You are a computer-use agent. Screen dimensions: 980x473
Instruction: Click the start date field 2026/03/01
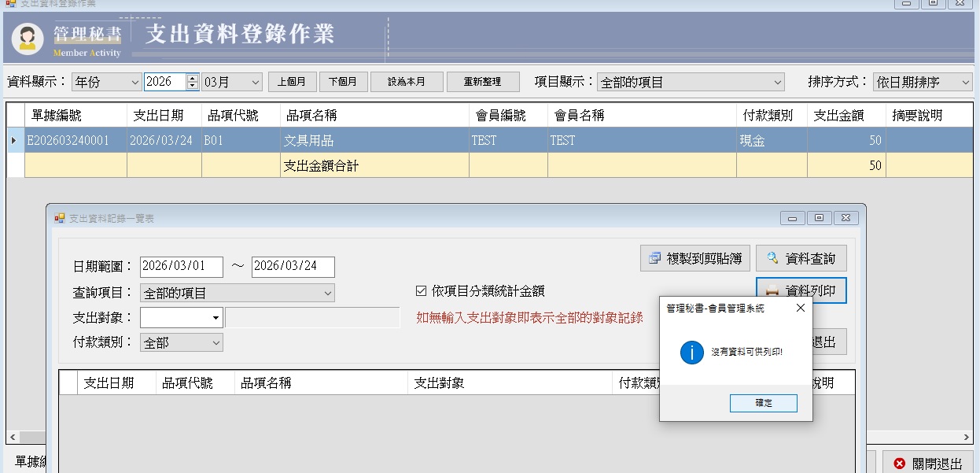click(x=181, y=267)
